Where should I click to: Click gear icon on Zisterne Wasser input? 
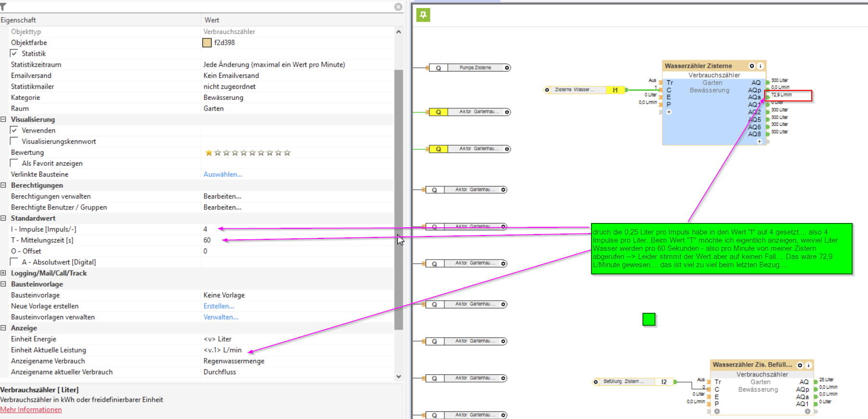(x=547, y=90)
